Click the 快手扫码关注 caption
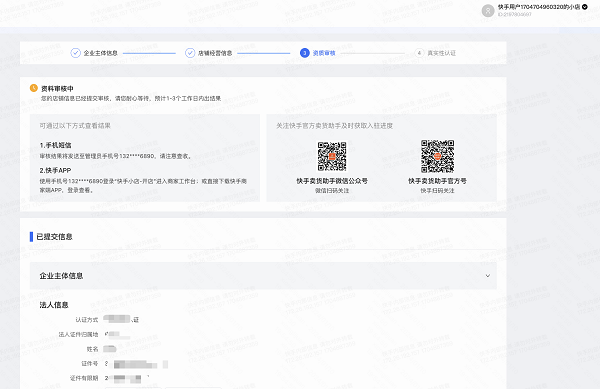Viewport: 600px width, 389px height. [437, 190]
